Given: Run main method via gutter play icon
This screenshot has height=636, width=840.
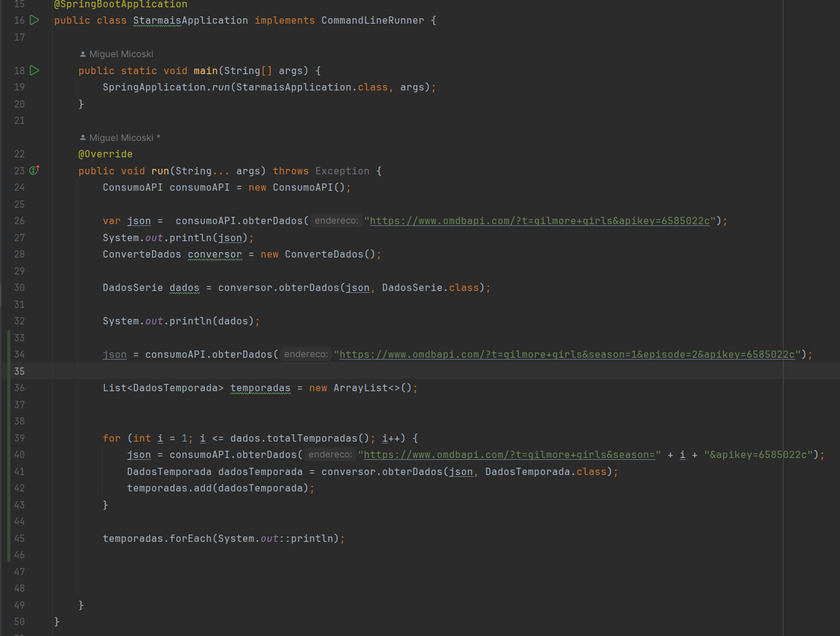Looking at the screenshot, I should pyautogui.click(x=35, y=70).
